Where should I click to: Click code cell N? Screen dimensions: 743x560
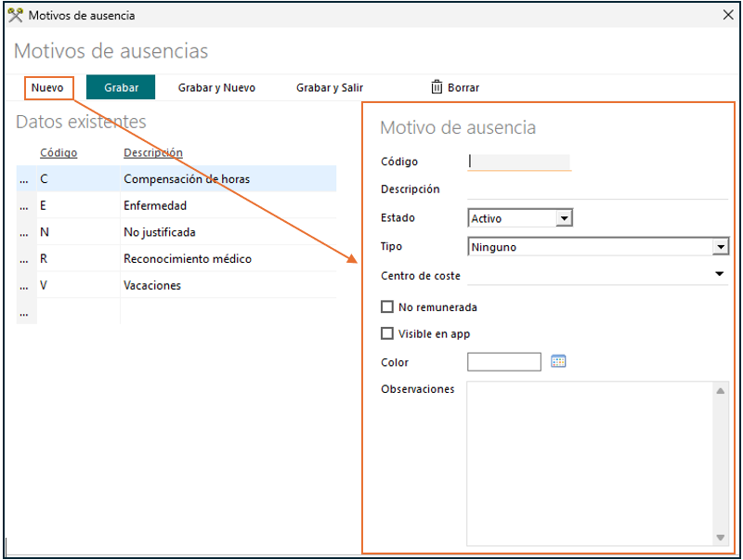[x=78, y=232]
